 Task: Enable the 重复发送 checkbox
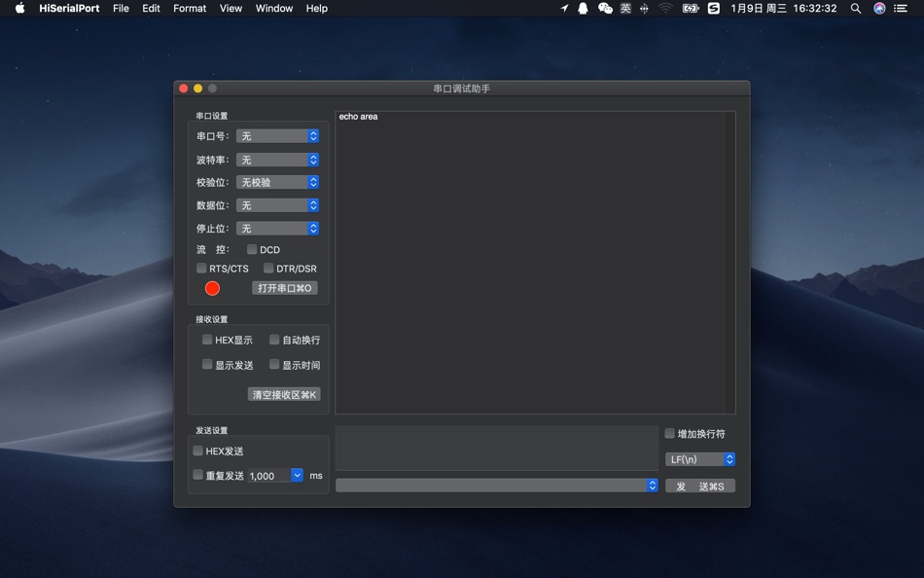[198, 475]
